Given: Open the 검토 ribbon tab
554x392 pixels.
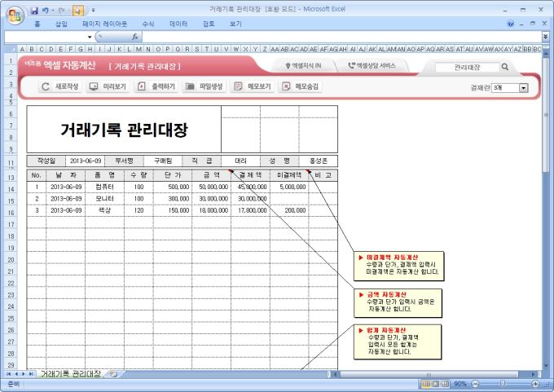Looking at the screenshot, I should point(209,24).
